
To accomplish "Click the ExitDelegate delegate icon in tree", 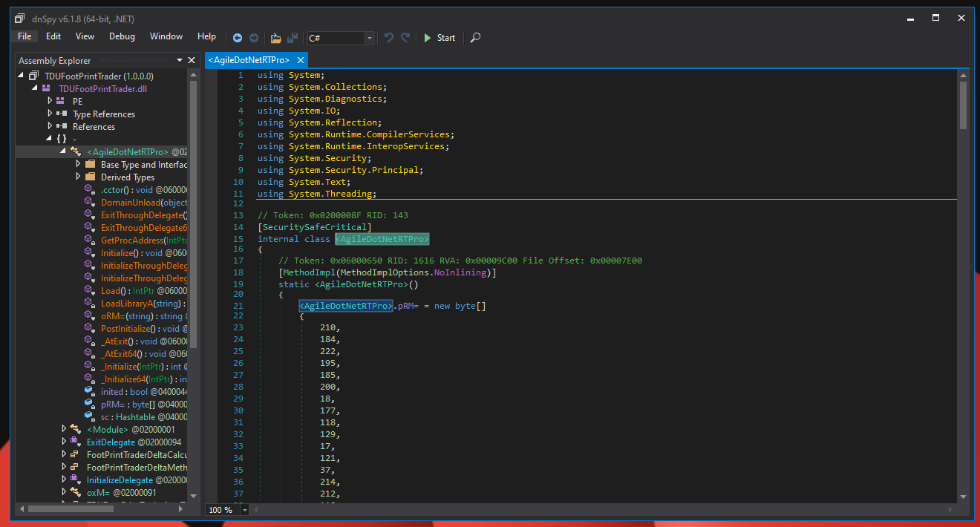I will (75, 442).
